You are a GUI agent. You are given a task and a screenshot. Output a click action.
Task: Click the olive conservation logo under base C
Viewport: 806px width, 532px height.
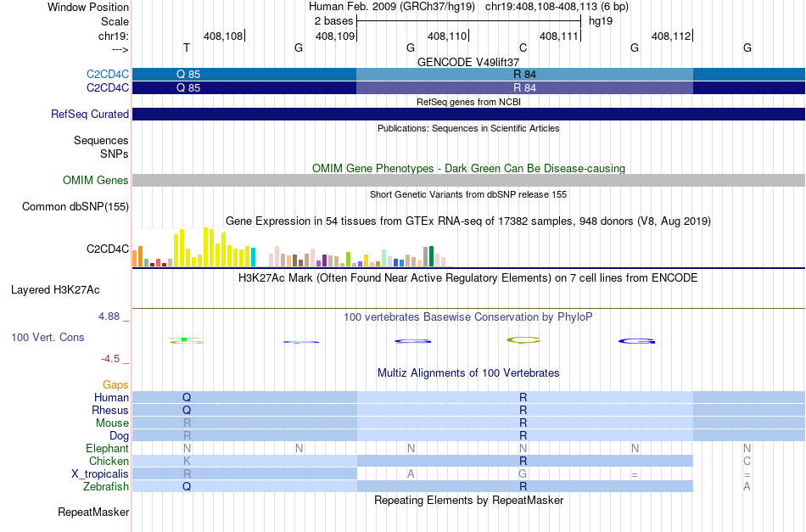tap(523, 339)
